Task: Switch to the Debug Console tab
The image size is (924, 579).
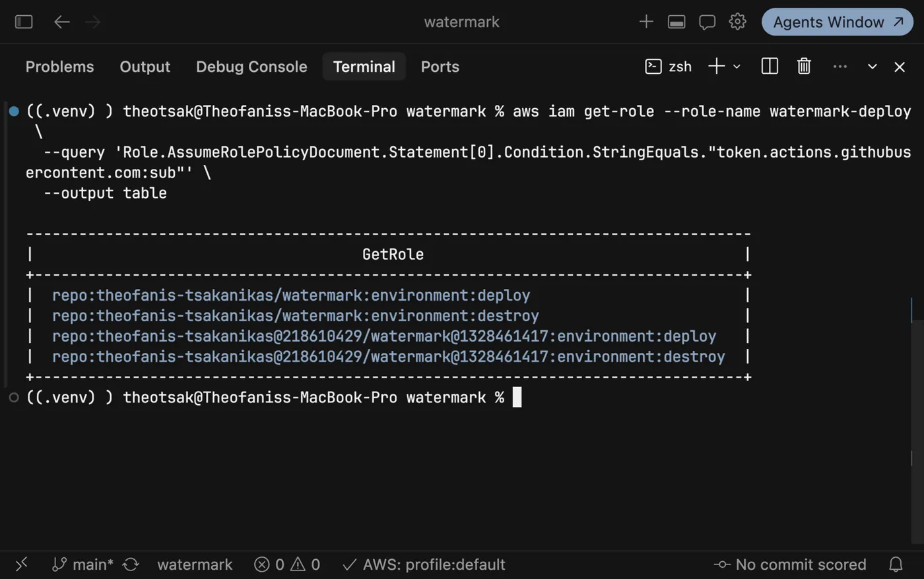Action: coord(251,67)
